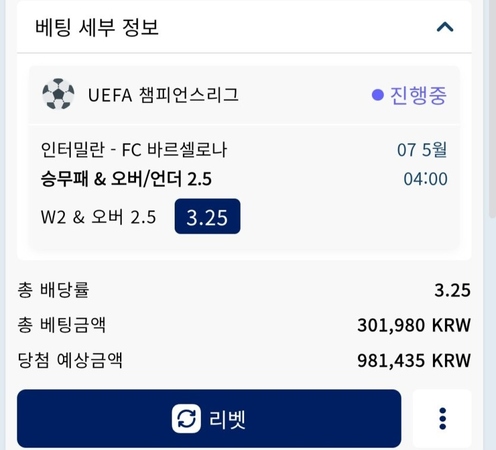Click the 진행중 status label

tap(418, 95)
